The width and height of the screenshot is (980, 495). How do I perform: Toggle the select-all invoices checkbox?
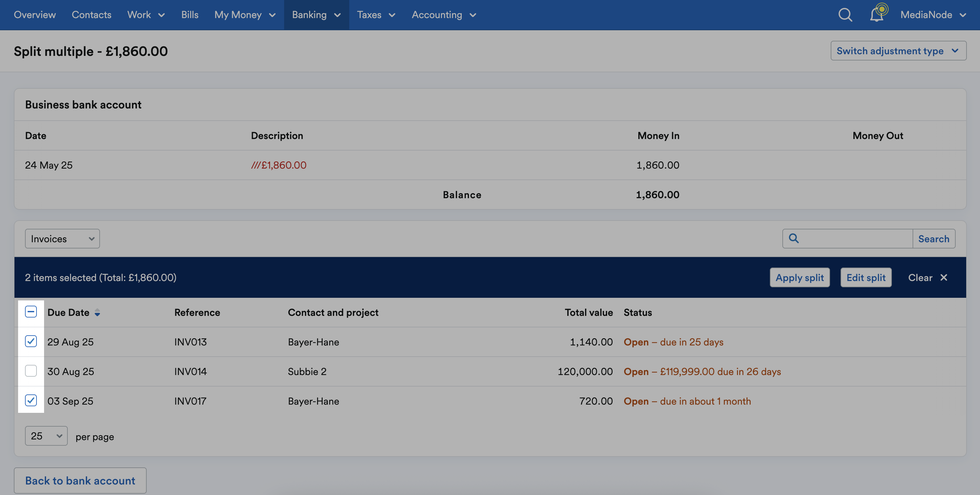pyautogui.click(x=31, y=312)
